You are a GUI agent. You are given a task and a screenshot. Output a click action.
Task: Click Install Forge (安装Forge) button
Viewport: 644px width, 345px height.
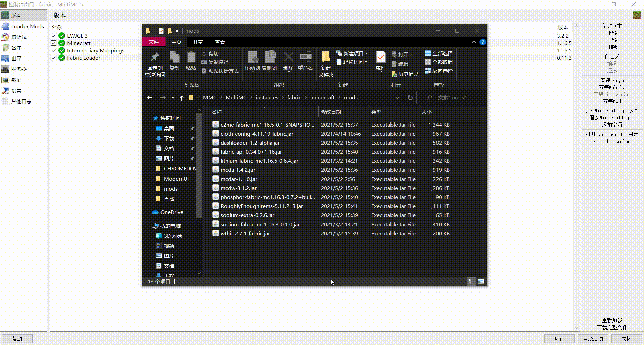click(612, 80)
